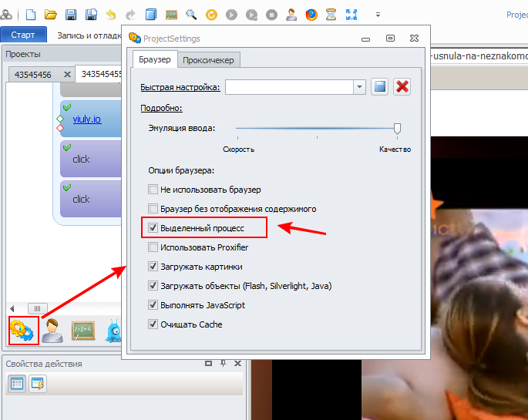528x420 pixels.
Task: Click the user profile icon in projects panel
Action: coord(52,331)
